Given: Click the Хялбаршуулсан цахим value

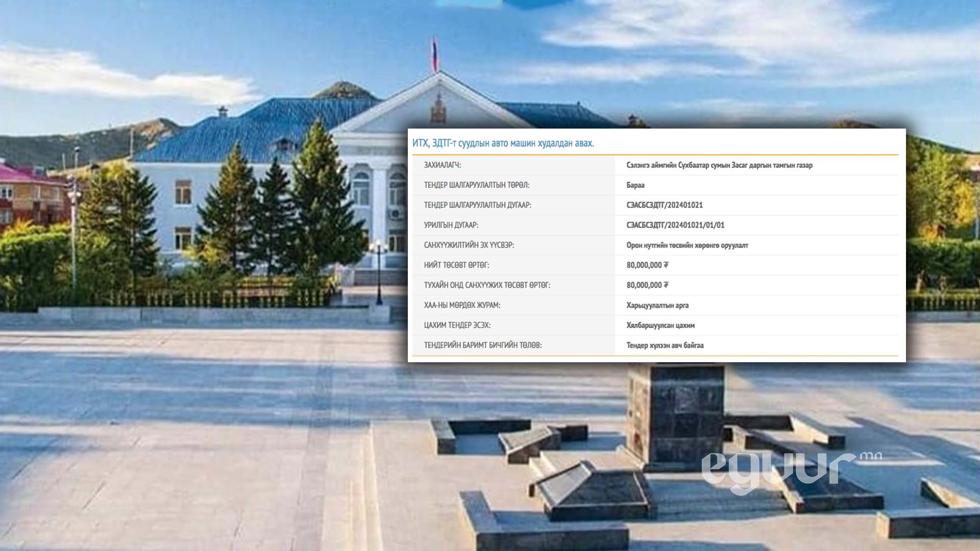Looking at the screenshot, I should tap(660, 325).
